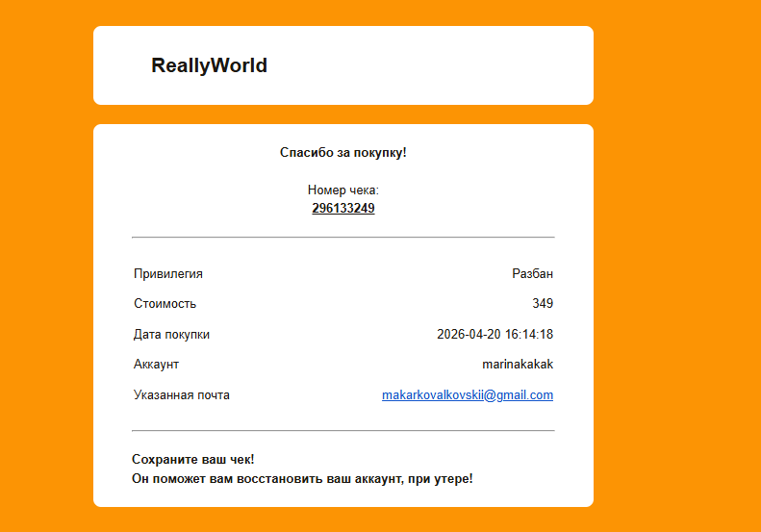Click the ReallyWorld header title

pyautogui.click(x=209, y=65)
